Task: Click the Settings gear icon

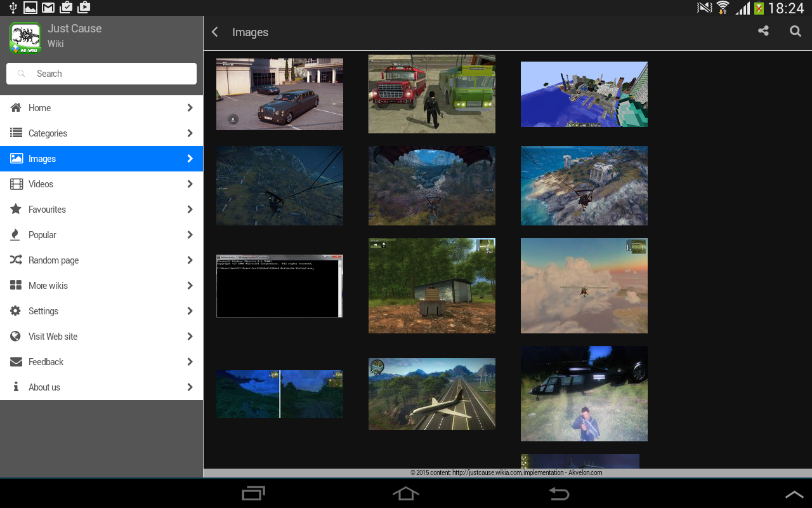Action: pyautogui.click(x=16, y=311)
